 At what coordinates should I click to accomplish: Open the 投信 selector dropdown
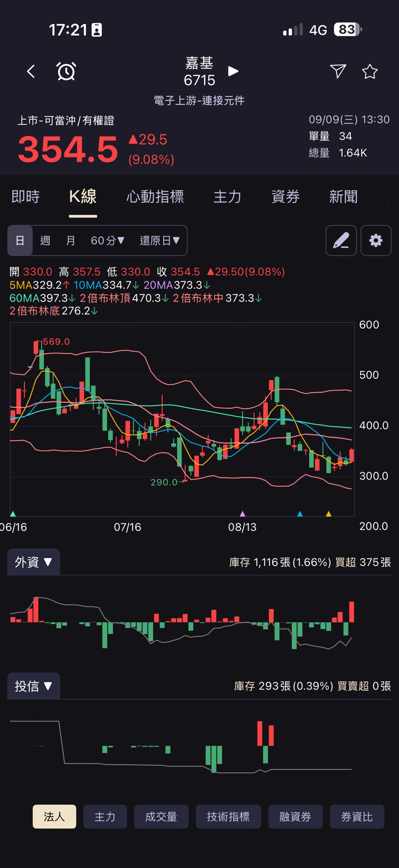coord(34,686)
